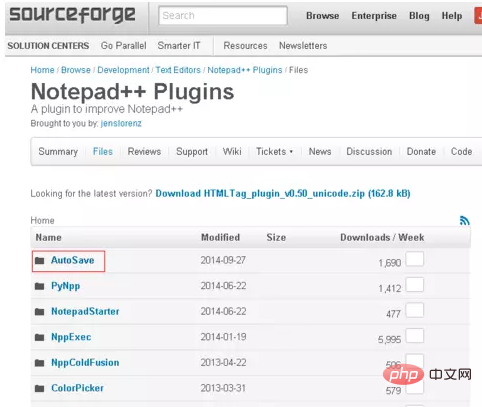482x407 pixels.
Task: Open the SourceForge logo home link
Action: [x=72, y=15]
